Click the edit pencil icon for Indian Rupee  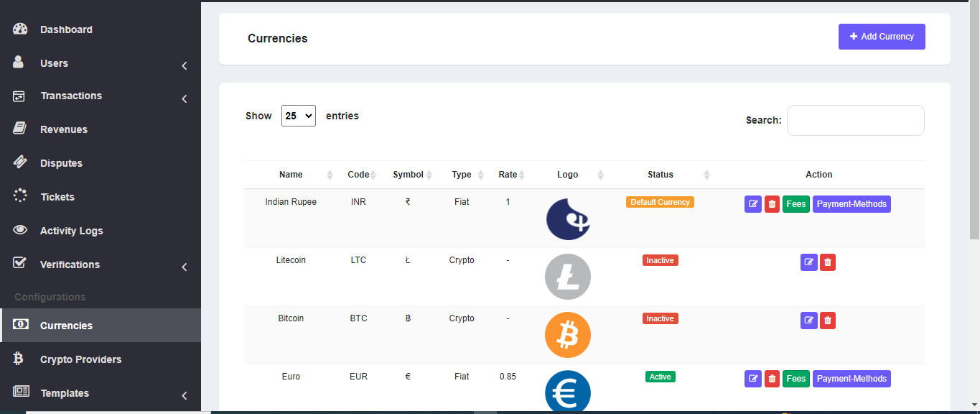point(753,203)
